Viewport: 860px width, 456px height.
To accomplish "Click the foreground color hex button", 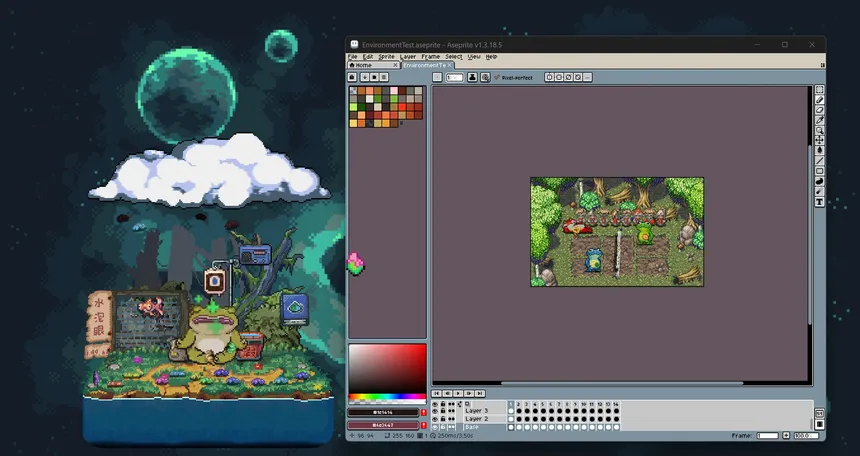I will [383, 413].
